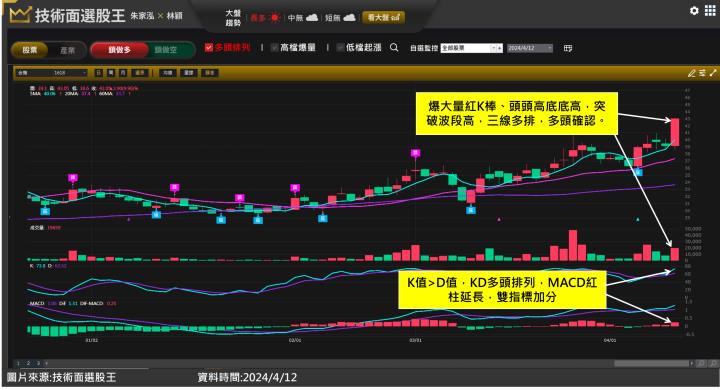Click the 01/02 date axis label
Screen dimensions: 720x390
pos(92,340)
